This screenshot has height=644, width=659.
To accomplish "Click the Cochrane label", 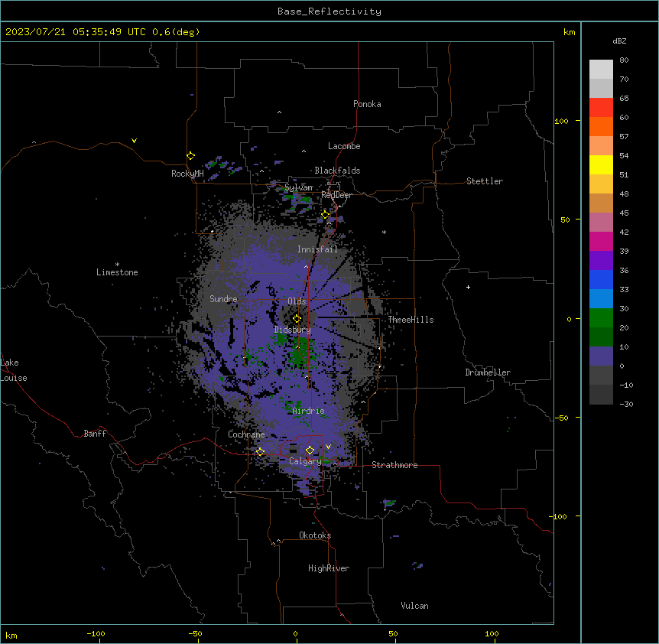I will click(246, 434).
